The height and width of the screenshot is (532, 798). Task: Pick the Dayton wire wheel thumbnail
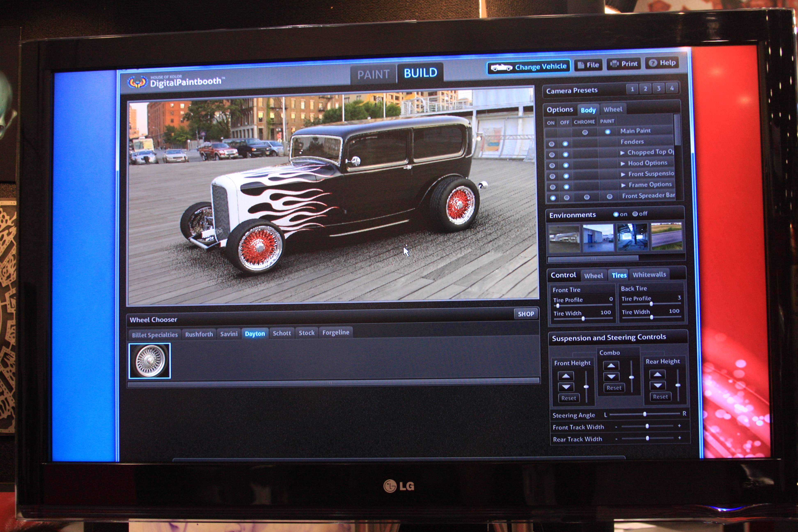coord(150,361)
